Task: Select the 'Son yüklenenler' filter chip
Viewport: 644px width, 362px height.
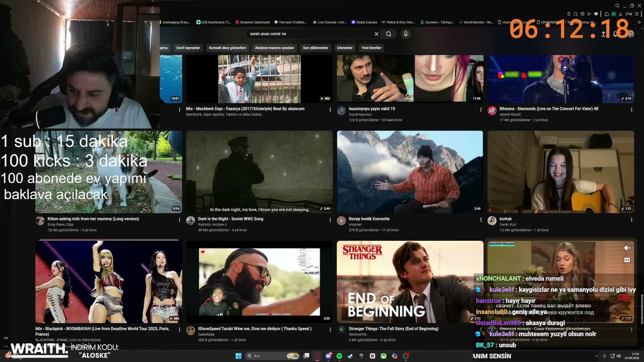Action: point(315,48)
